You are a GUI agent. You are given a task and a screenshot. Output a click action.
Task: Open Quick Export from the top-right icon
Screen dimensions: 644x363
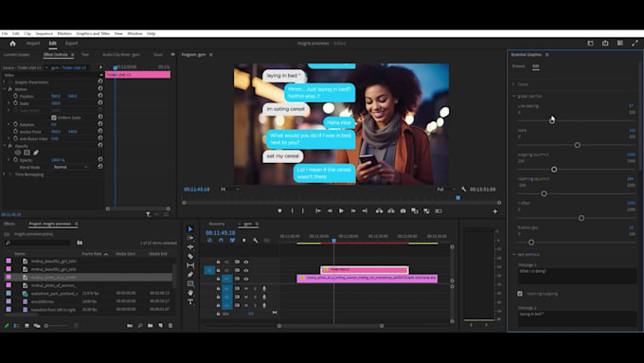tap(605, 44)
